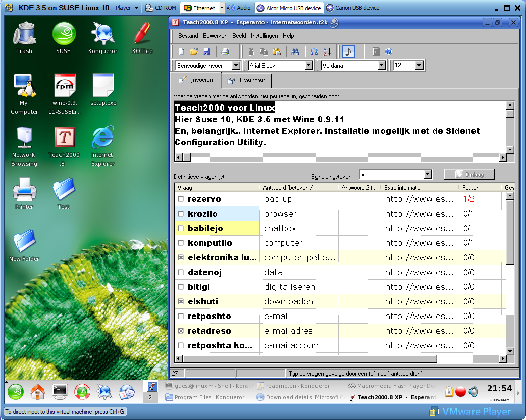This screenshot has width=526, height=420.
Task: Open the Instellingen menu
Action: click(265, 36)
